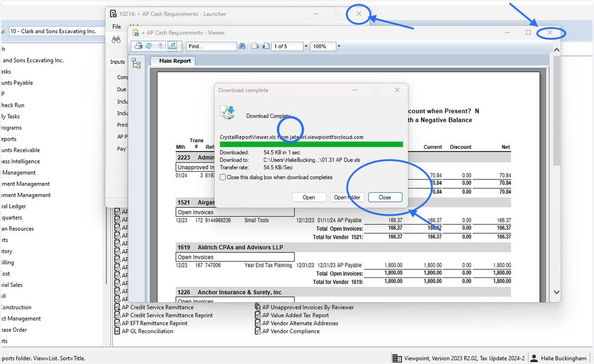
Task: Click the Viewer scroll down arrow
Action: coord(556,292)
